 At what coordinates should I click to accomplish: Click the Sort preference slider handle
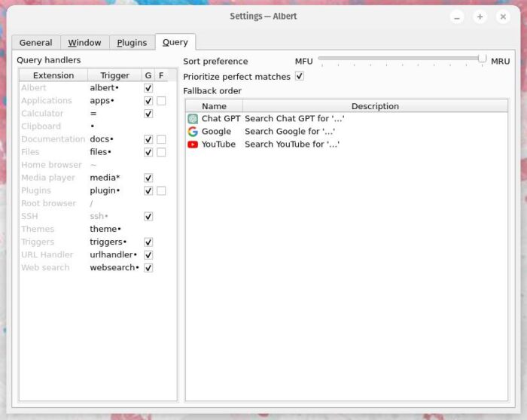click(x=483, y=59)
